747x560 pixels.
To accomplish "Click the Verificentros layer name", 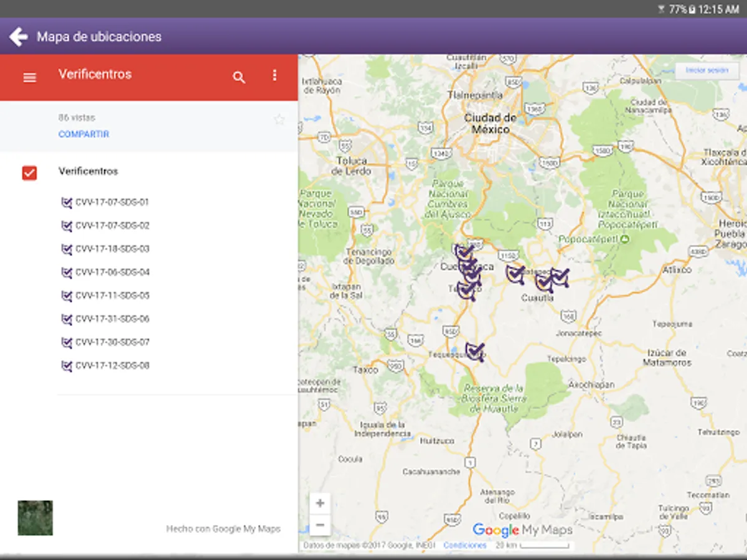I will click(88, 171).
